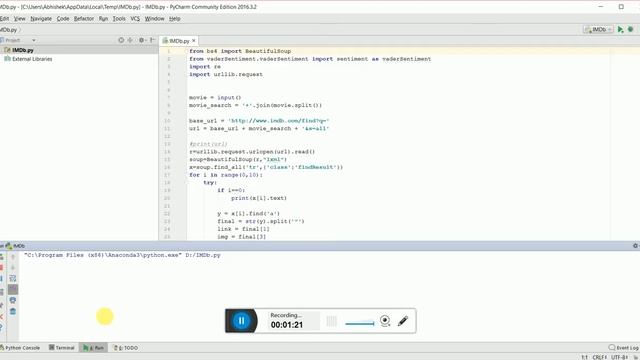
Task: Open Project panel gear settings
Action: click(x=142, y=40)
